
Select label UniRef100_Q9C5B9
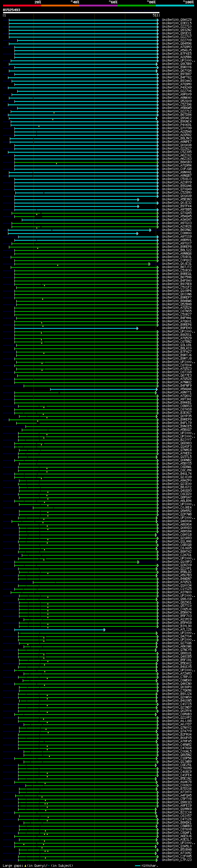(176, 64)
